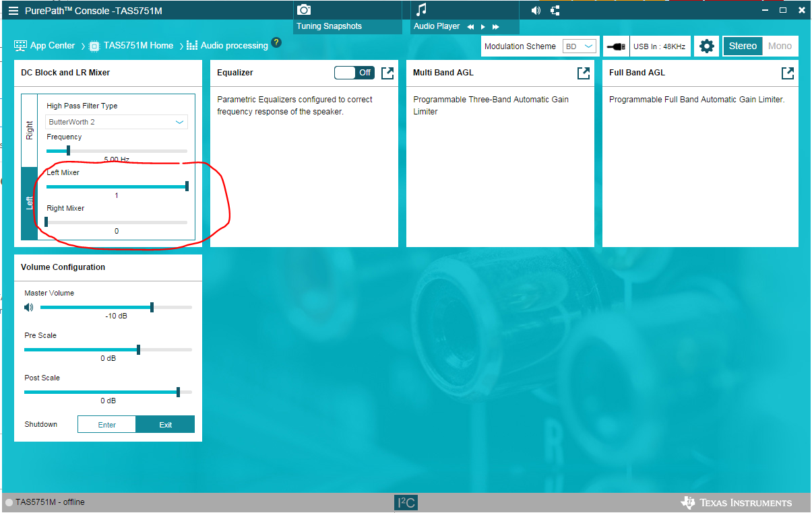Click the Tuning Snapshots camera icon
The image size is (812, 513).
coord(304,9)
